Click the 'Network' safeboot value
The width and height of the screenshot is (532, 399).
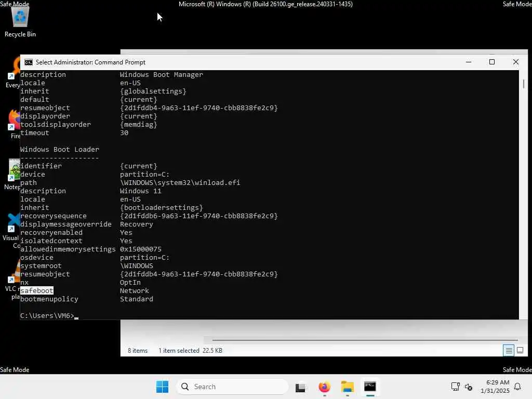pos(135,291)
